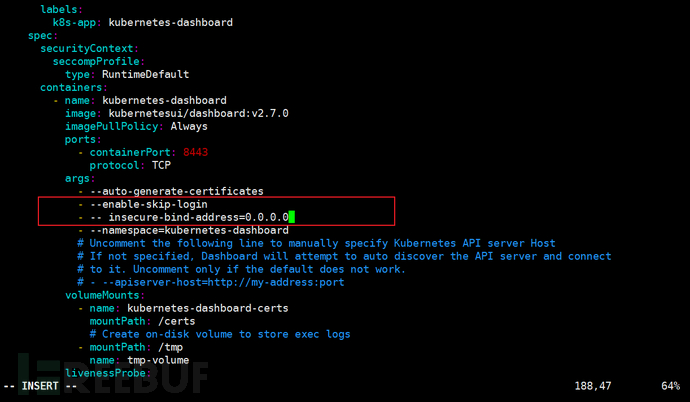Click the livenessProbe key
This screenshot has width=690, height=402.
pos(107,373)
